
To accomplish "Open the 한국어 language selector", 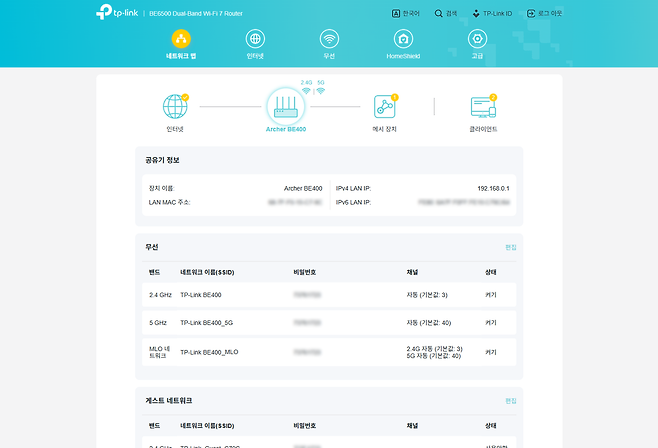I will [x=404, y=14].
